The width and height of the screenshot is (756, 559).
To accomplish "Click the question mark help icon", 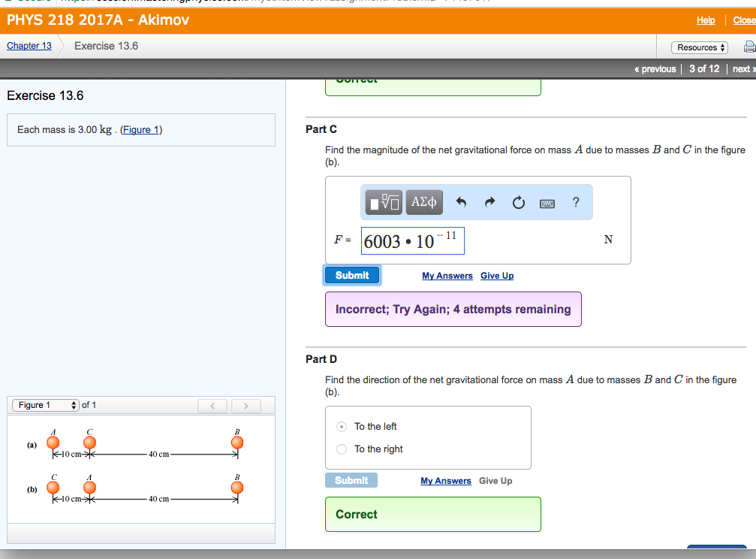I will point(575,202).
